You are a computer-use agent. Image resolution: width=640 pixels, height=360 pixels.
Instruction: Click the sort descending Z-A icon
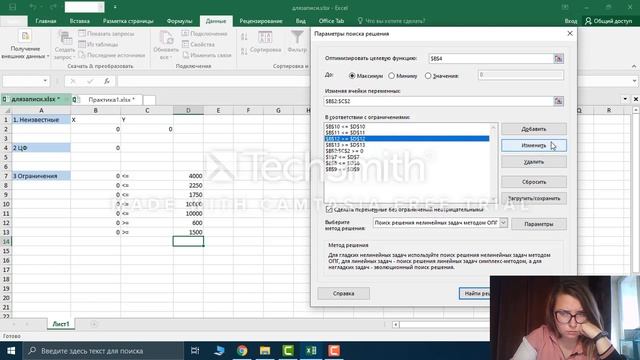[244, 51]
